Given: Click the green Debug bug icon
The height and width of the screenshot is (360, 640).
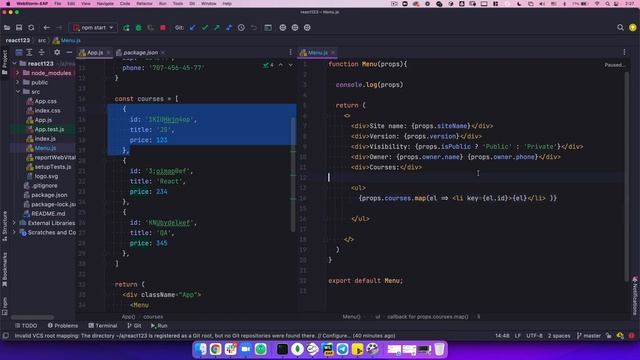Looking at the screenshot, I should (138, 28).
